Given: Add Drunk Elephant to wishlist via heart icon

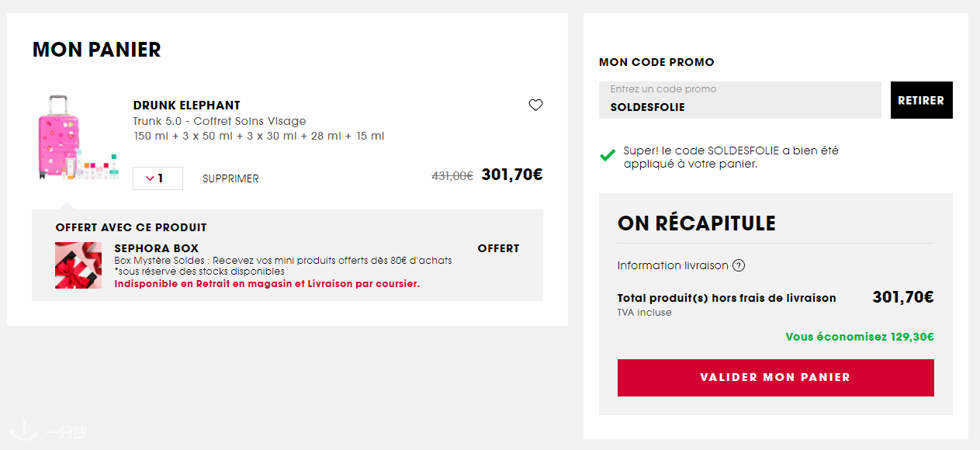Looking at the screenshot, I should (535, 105).
